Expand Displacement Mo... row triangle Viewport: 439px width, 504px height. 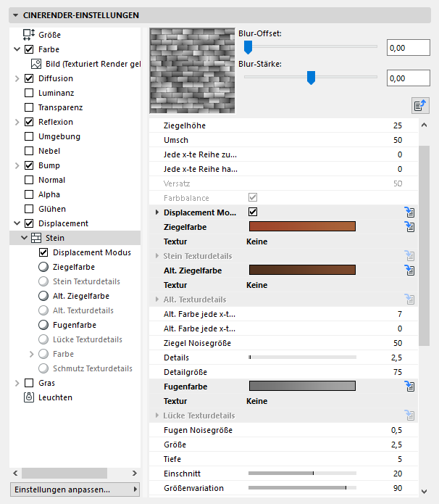click(x=157, y=212)
